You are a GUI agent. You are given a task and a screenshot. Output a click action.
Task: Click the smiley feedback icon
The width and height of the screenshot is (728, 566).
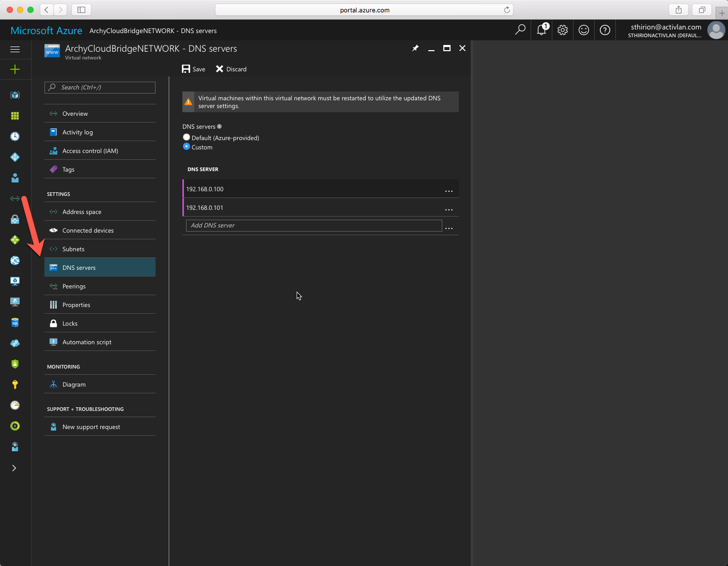(x=584, y=30)
